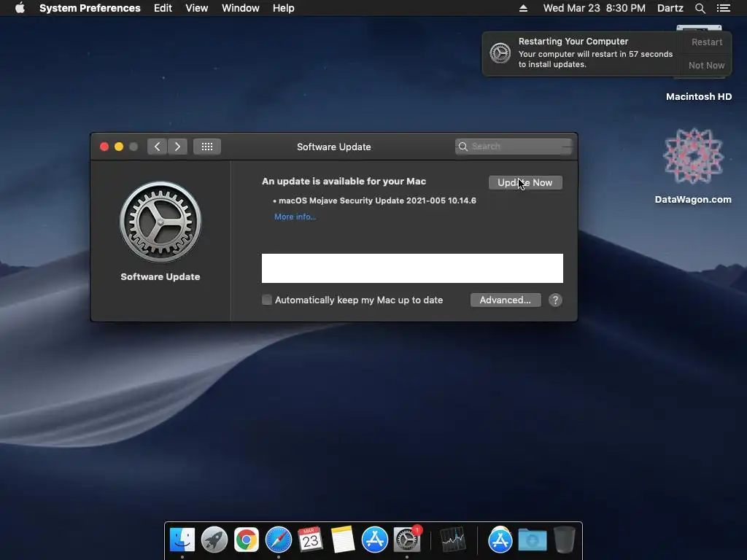Minimize the Software Update window
This screenshot has width=747, height=560.
[x=119, y=147]
